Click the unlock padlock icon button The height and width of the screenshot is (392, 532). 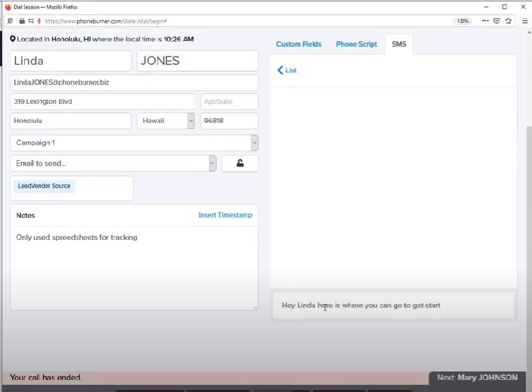coord(240,164)
